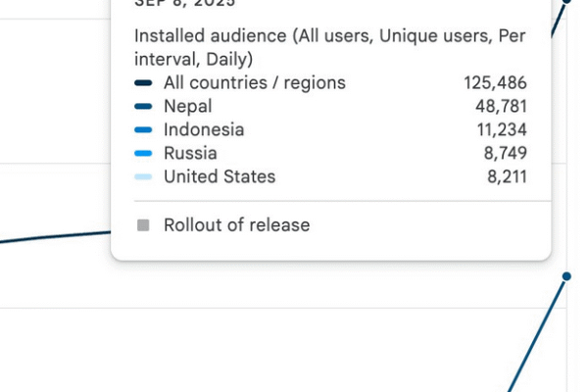This screenshot has width=588, height=392.
Task: Select the Indonesia legend color marker
Action: click(x=143, y=130)
